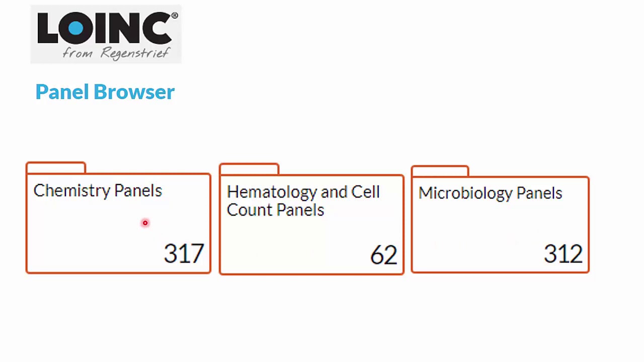Screen dimensions: 644x362
Task: Select the Chemistry Panels title text
Action: 98,191
